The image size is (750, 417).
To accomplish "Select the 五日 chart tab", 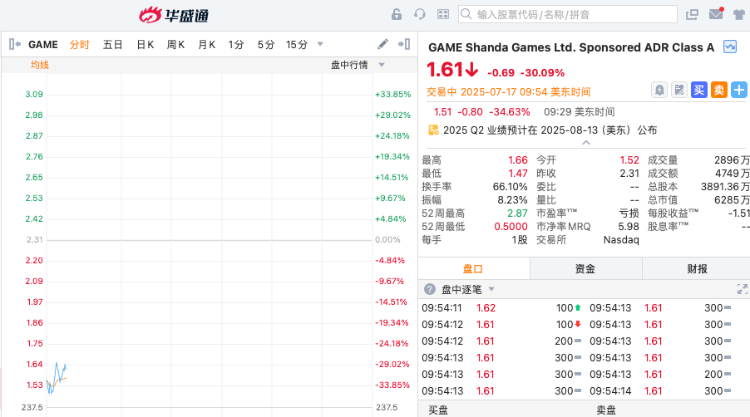I will pos(112,44).
